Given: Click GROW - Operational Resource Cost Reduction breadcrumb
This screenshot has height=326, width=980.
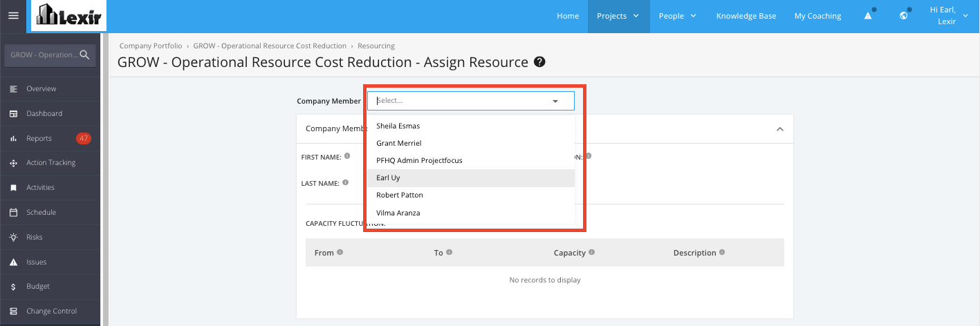Looking at the screenshot, I should point(270,46).
